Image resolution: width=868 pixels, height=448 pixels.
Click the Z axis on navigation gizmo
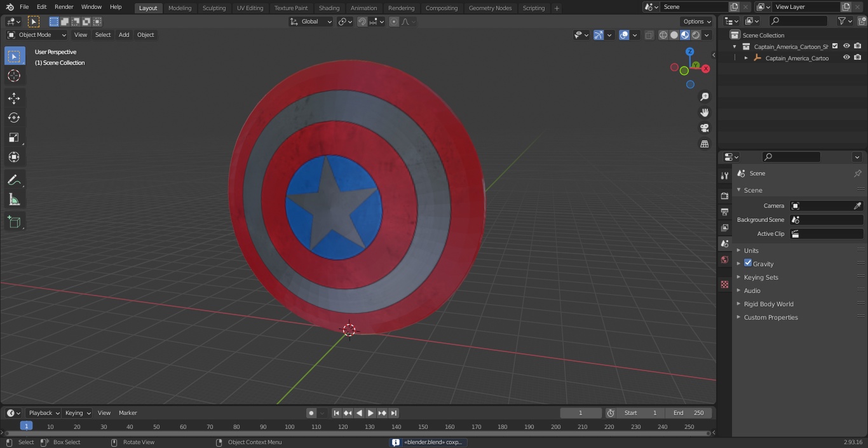(x=690, y=51)
